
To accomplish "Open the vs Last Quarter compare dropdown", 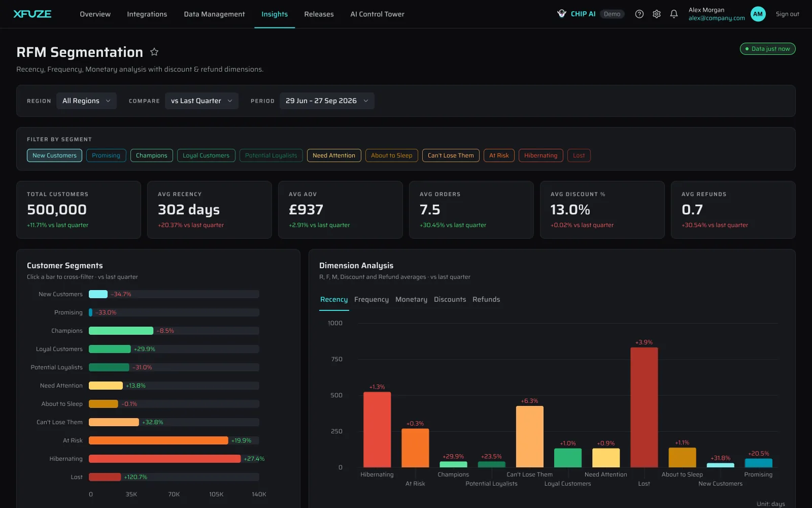I will tap(201, 101).
